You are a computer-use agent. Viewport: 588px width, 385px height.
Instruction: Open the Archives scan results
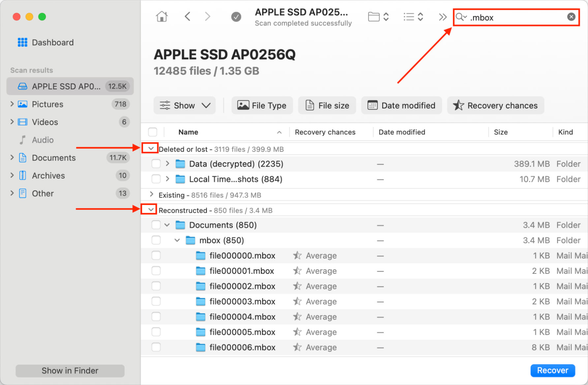tap(48, 176)
